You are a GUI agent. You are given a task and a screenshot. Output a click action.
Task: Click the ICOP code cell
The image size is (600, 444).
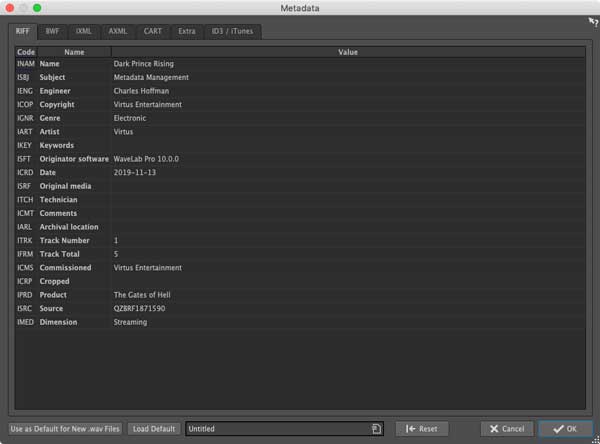point(26,104)
